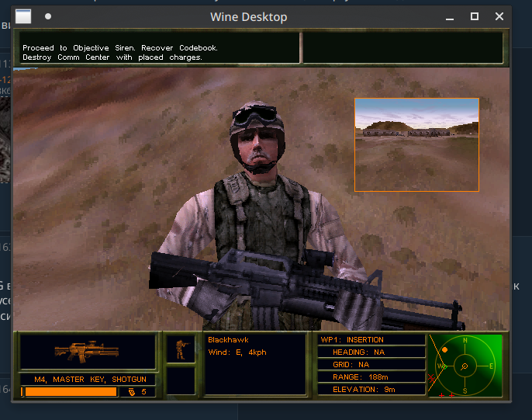This screenshot has width=532, height=420.
Task: Click the mission objective text 'Proceed to Objective Siren'
Action: coord(79,48)
